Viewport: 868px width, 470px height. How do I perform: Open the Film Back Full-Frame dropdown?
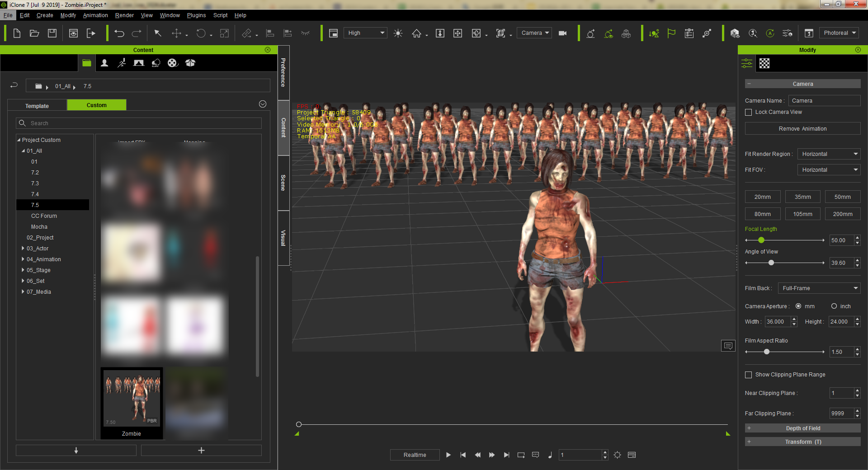click(819, 288)
